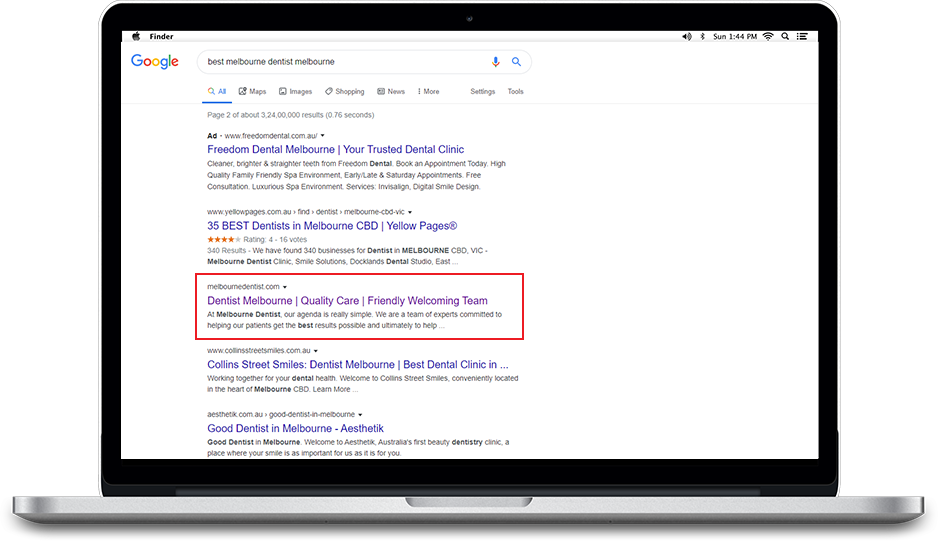The width and height of the screenshot is (938, 541).
Task: Click the Bluetooth icon in menu bar
Action: [703, 36]
